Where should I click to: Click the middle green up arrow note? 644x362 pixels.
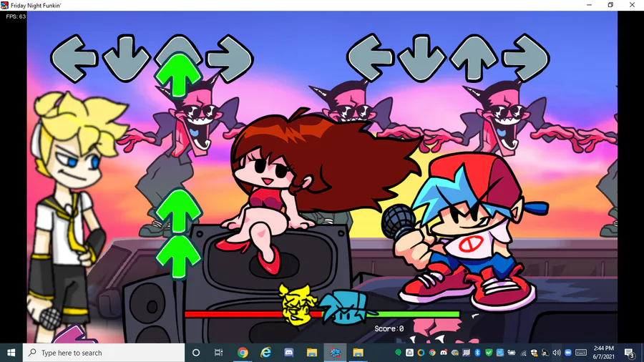178,211
